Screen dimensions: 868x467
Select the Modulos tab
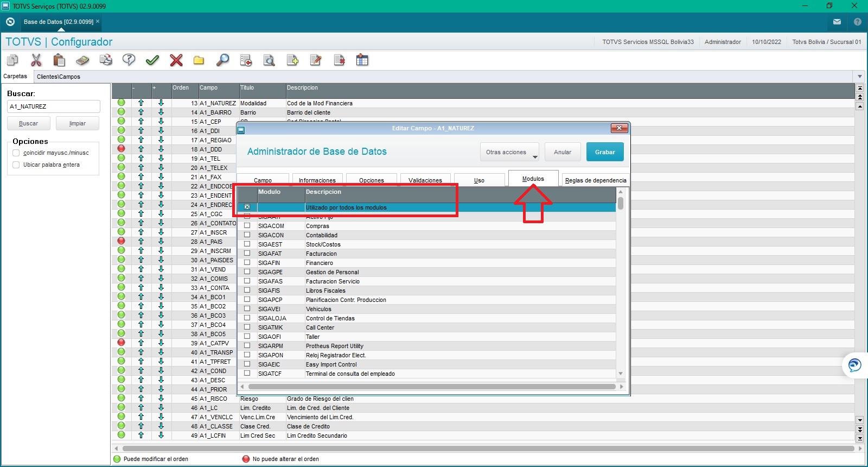pos(533,179)
